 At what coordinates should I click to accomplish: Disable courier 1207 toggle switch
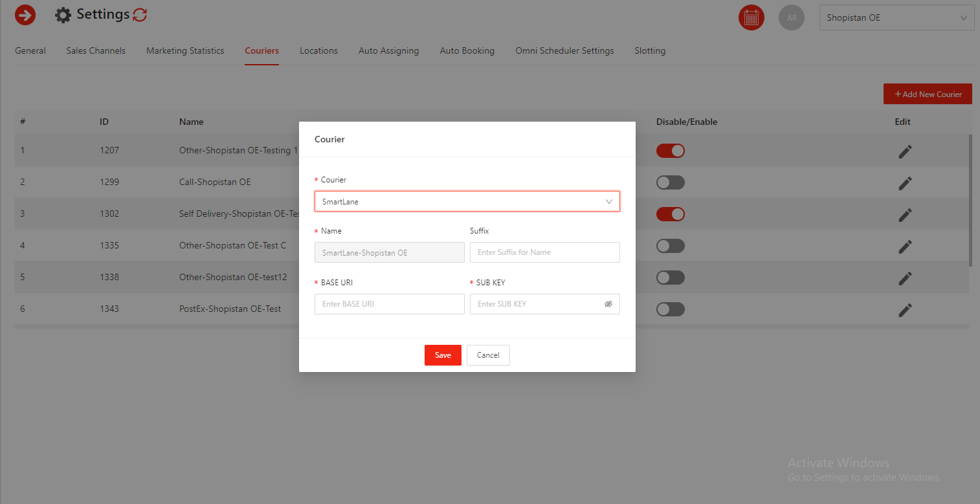tap(670, 151)
